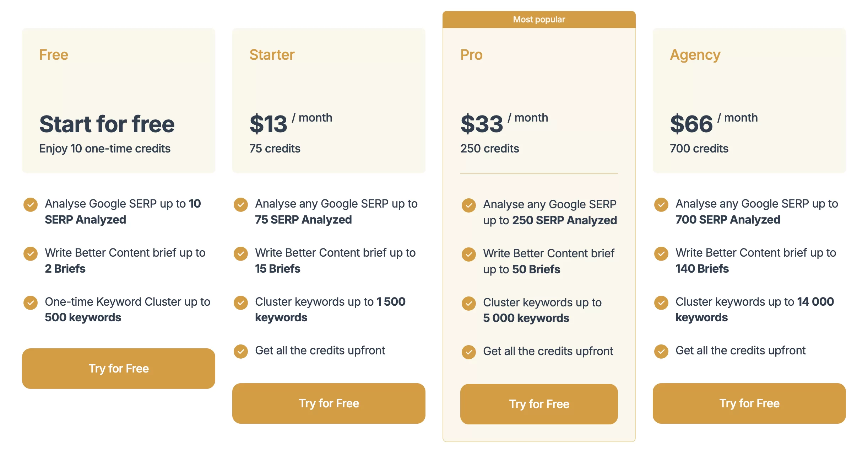This screenshot has width=868, height=450.
Task: Click the $33 / month price
Action: pyautogui.click(x=504, y=123)
